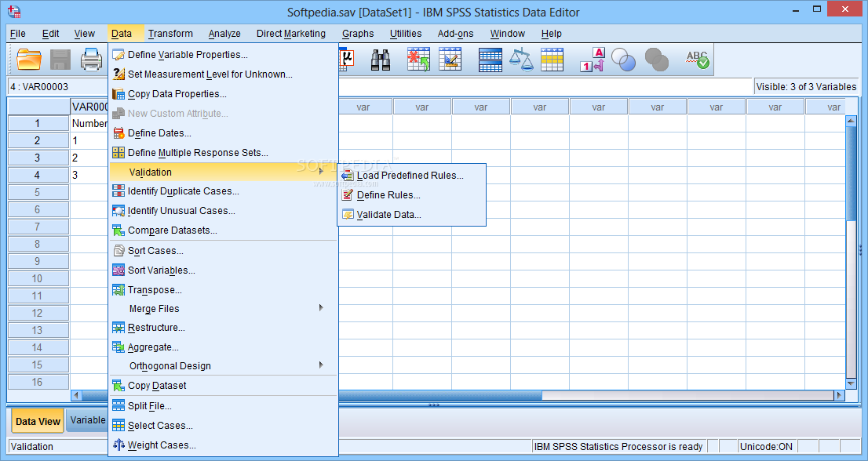This screenshot has width=868, height=461.
Task: Select Split File menu entry
Action: (224, 406)
